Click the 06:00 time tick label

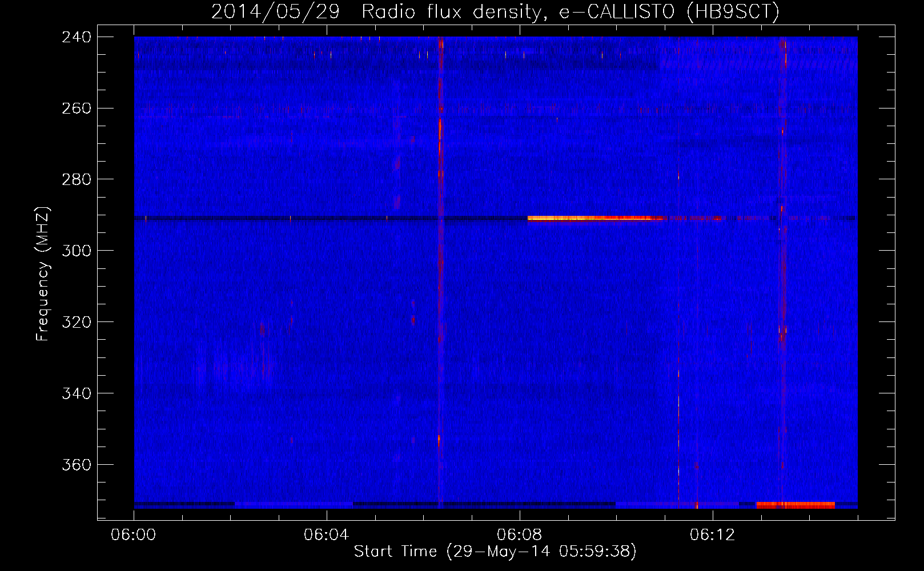[x=134, y=535]
